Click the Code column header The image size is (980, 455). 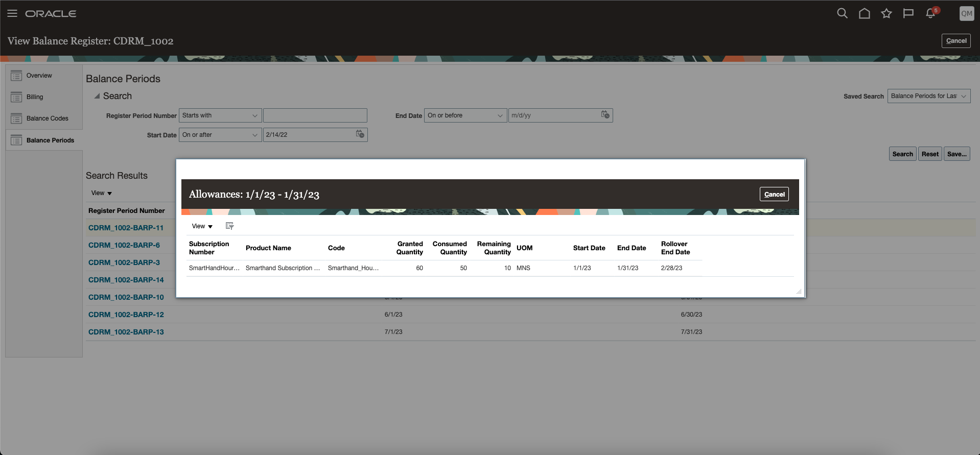point(336,248)
